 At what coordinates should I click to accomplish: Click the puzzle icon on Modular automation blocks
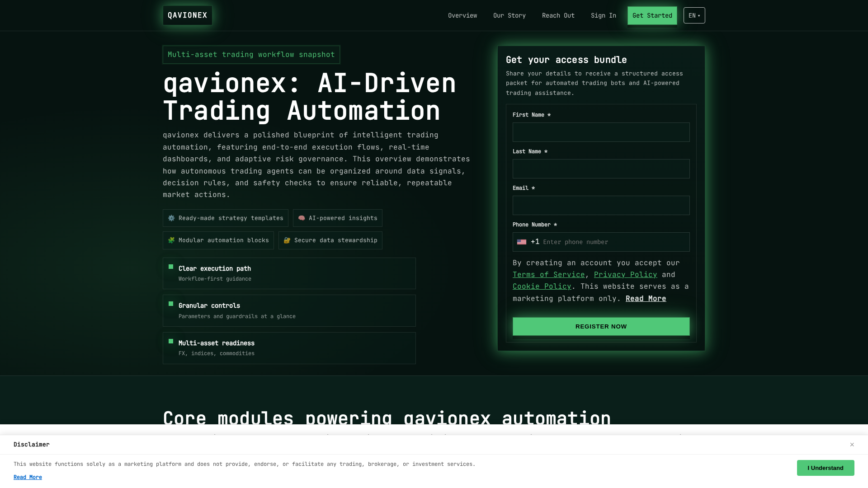click(x=171, y=240)
